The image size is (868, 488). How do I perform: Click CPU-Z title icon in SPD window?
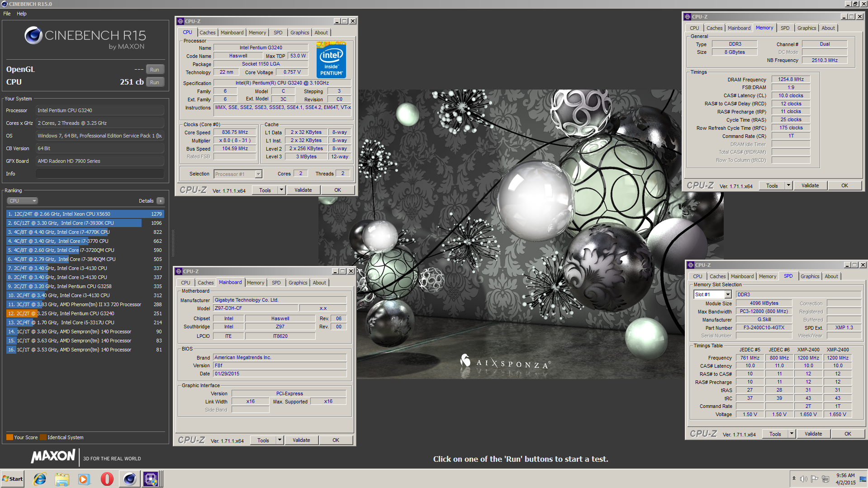[691, 265]
